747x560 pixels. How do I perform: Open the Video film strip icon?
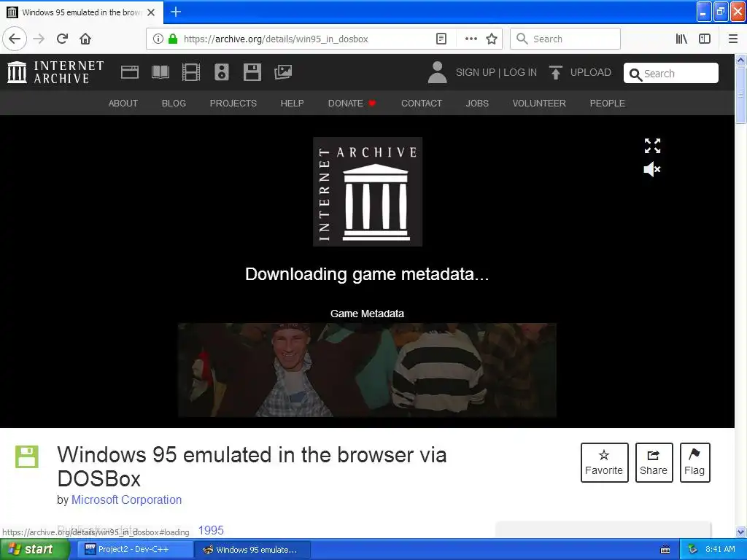[191, 72]
